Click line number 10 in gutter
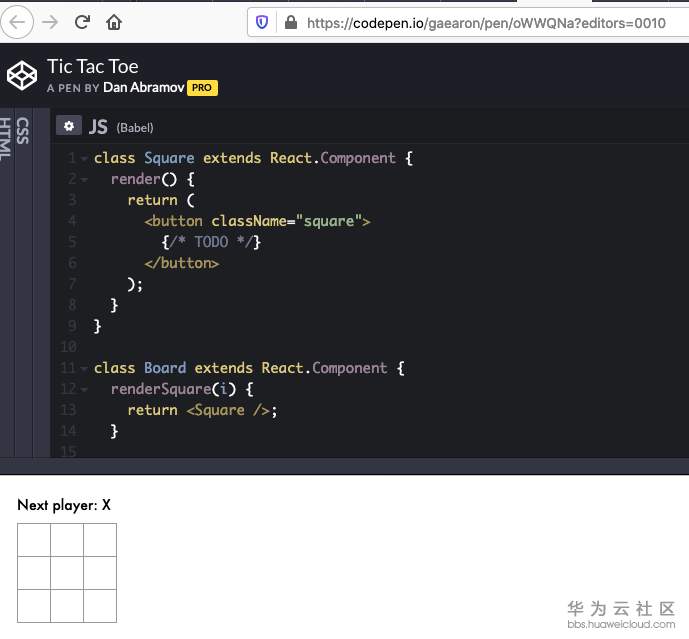 (x=69, y=347)
